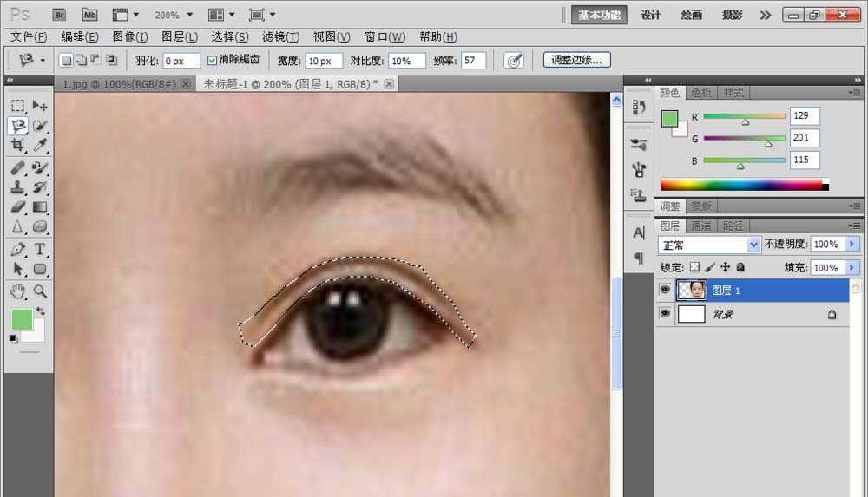868x497 pixels.
Task: Select the Spot Healing Brush tool
Action: click(17, 167)
